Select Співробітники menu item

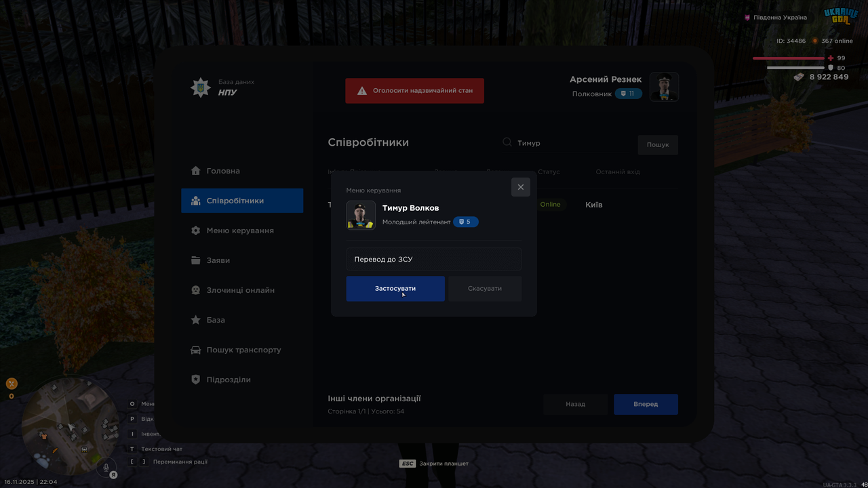click(x=242, y=201)
